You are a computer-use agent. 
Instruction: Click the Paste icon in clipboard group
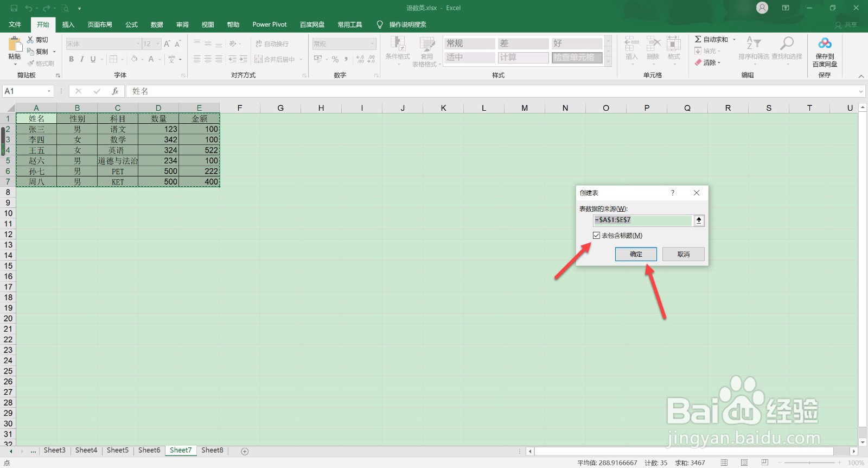pos(15,43)
